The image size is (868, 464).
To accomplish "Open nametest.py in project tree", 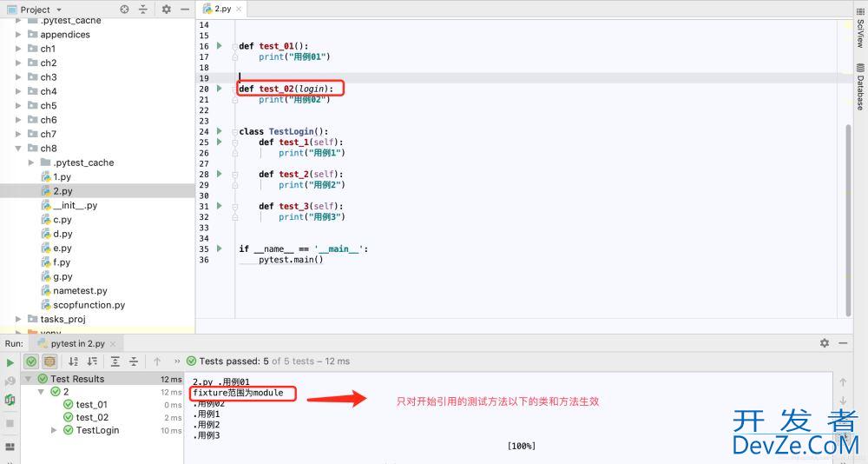I will [80, 290].
